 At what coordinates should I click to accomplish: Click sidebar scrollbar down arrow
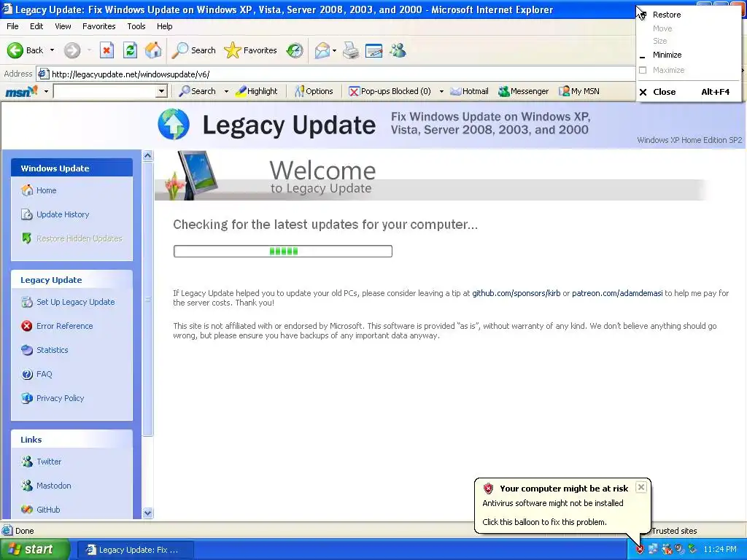(147, 513)
